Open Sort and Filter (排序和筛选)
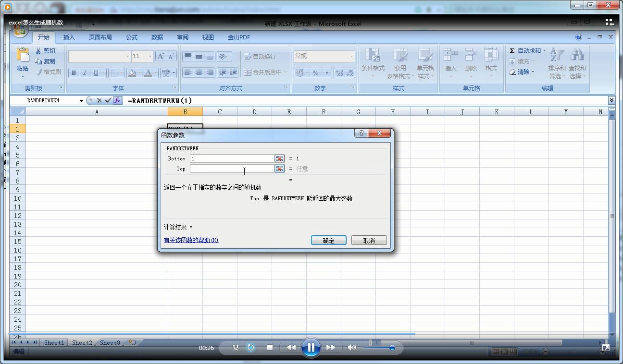The height and width of the screenshot is (364, 623). [x=557, y=63]
